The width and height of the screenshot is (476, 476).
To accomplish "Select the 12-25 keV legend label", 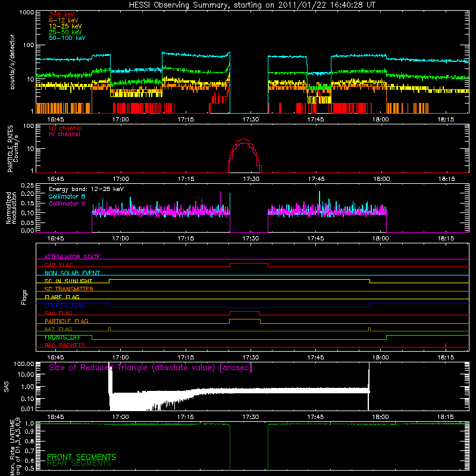I will tap(65, 26).
